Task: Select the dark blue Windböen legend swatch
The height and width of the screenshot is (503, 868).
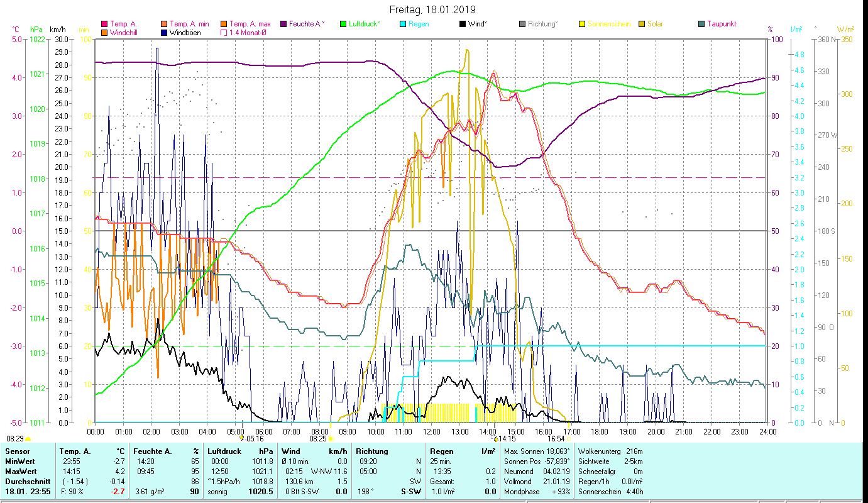Action: 165,32
